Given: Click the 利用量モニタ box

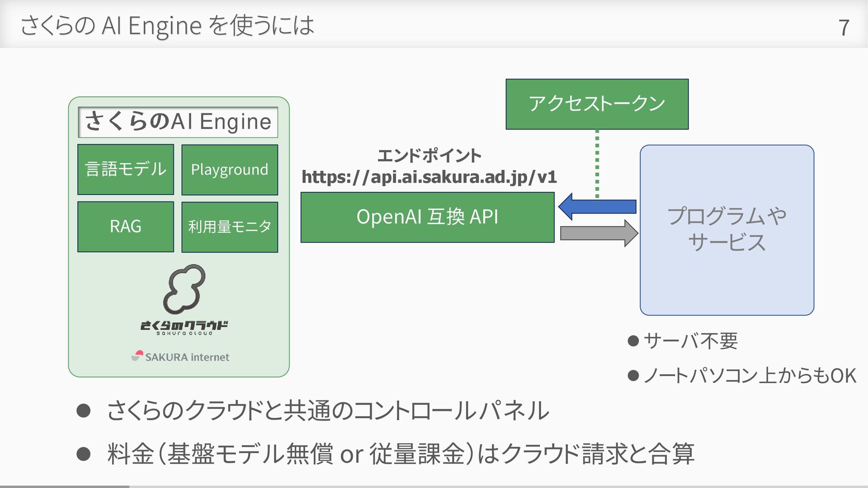Looking at the screenshot, I should (230, 227).
